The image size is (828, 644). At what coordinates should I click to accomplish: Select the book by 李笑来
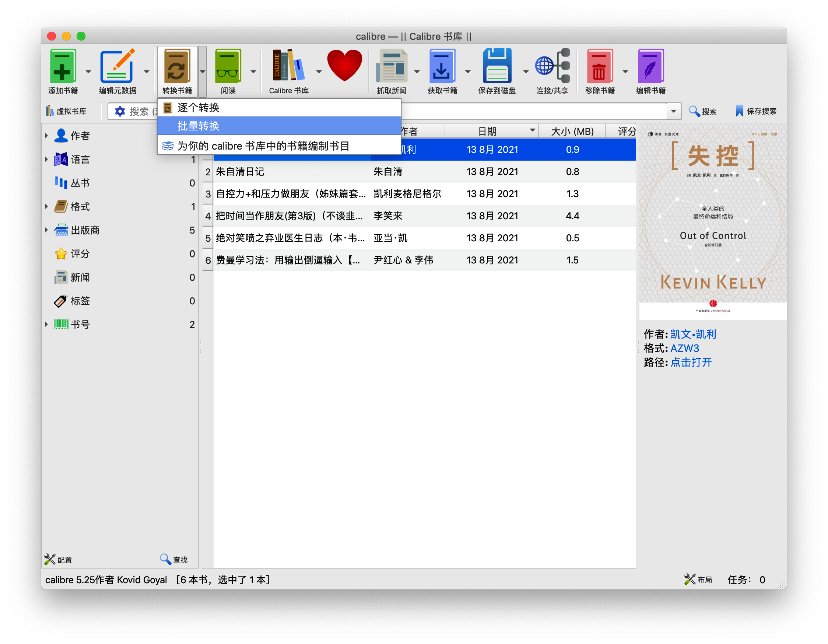pos(419,216)
